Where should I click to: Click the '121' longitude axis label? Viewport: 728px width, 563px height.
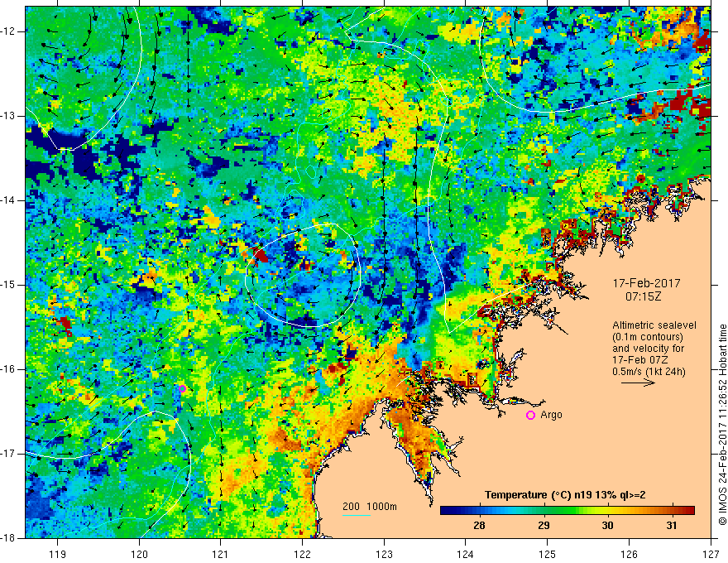(x=221, y=554)
